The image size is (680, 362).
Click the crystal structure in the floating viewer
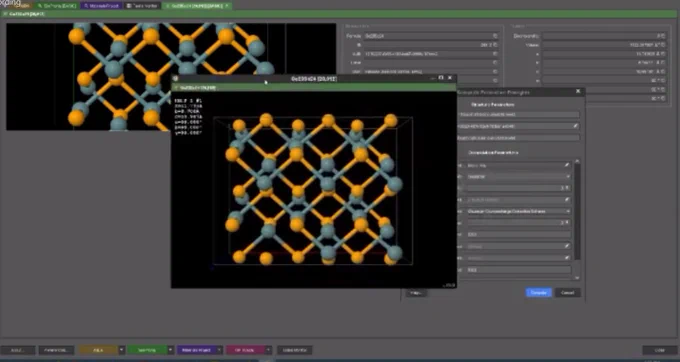[313, 190]
